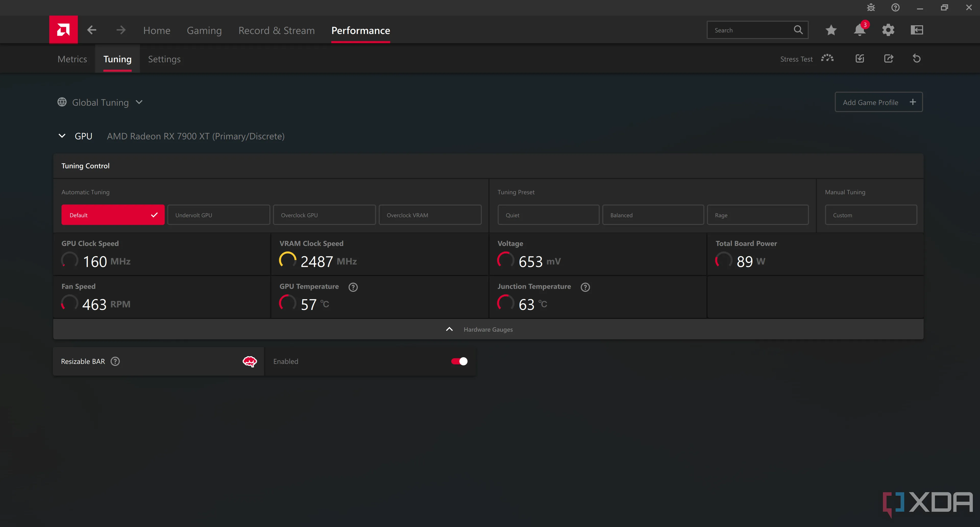Viewport: 980px width, 527px height.
Task: Click the AMD logo home icon
Action: pyautogui.click(x=63, y=30)
